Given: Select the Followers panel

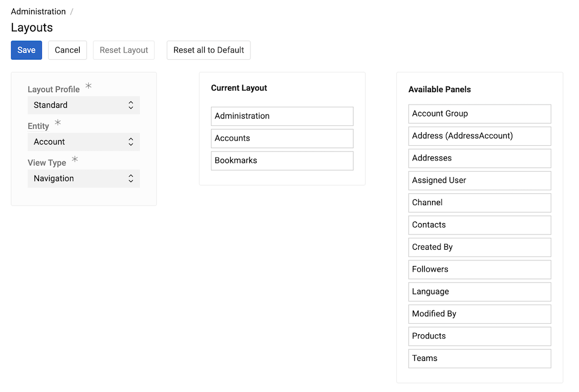Looking at the screenshot, I should [479, 269].
